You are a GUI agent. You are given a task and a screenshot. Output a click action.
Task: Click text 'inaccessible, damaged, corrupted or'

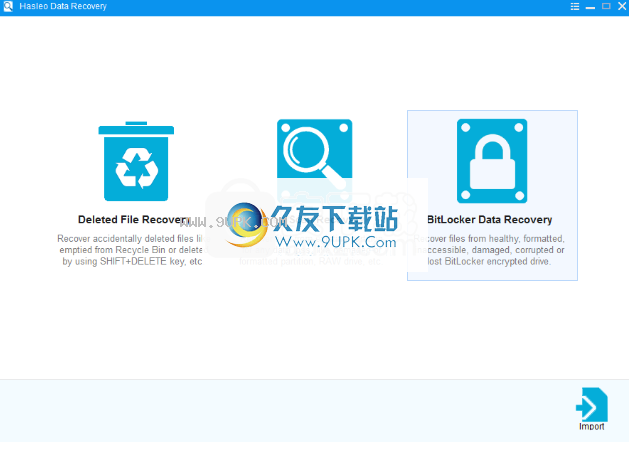pos(489,250)
